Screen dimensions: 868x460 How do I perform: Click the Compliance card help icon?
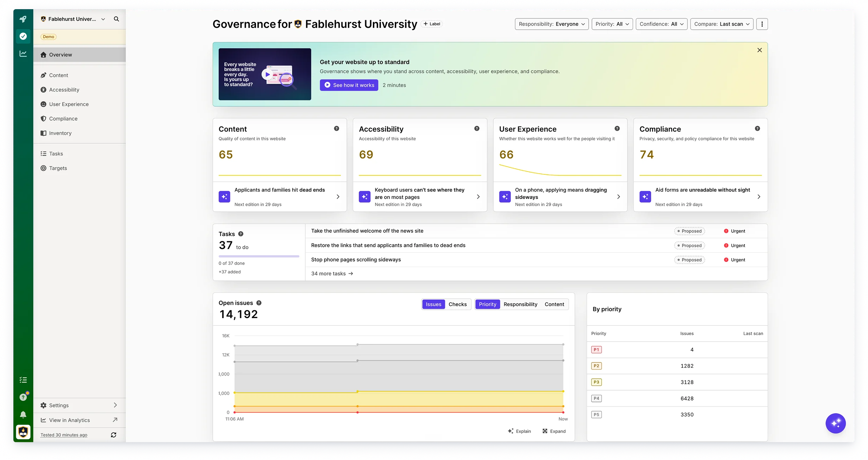pos(757,129)
